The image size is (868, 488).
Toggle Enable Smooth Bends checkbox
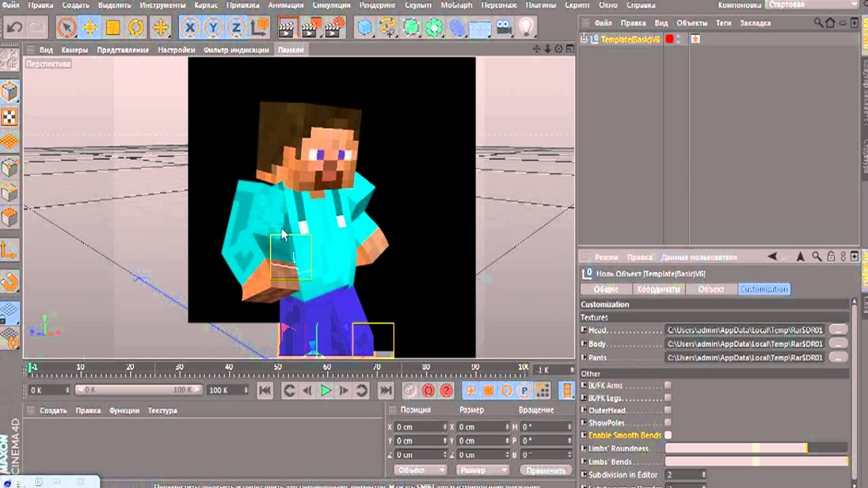[668, 435]
